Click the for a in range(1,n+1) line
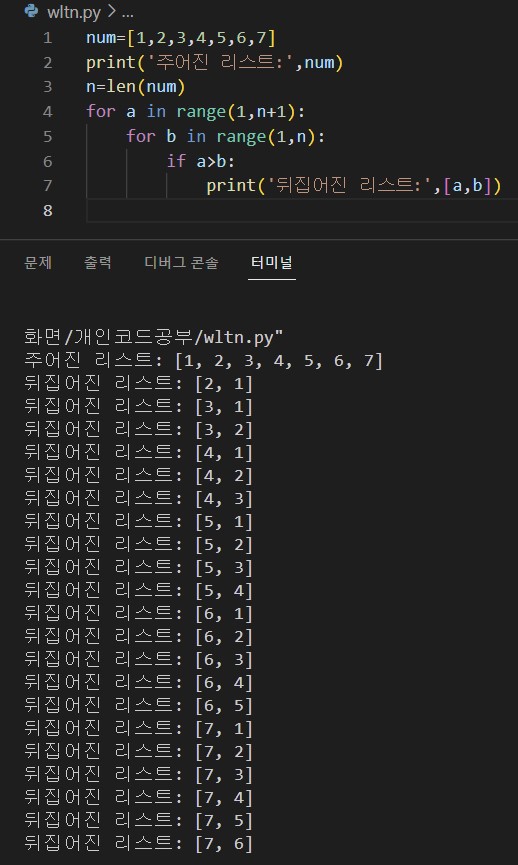 tap(195, 112)
